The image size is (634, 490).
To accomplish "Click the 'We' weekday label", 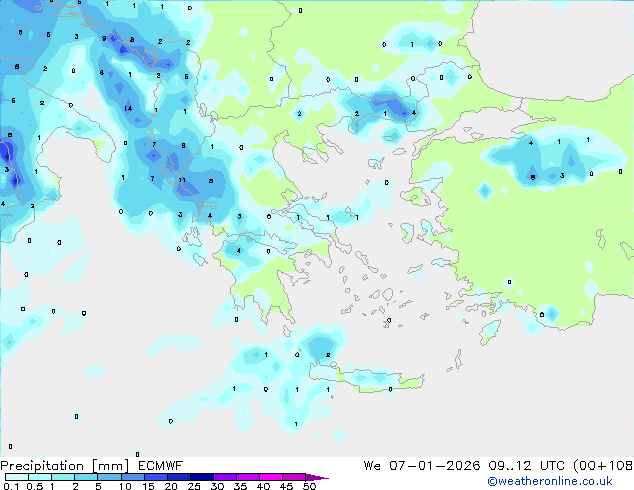I will click(x=372, y=466).
